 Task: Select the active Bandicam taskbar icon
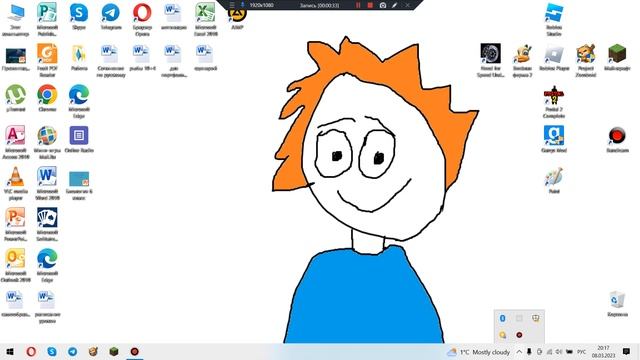pos(135,351)
